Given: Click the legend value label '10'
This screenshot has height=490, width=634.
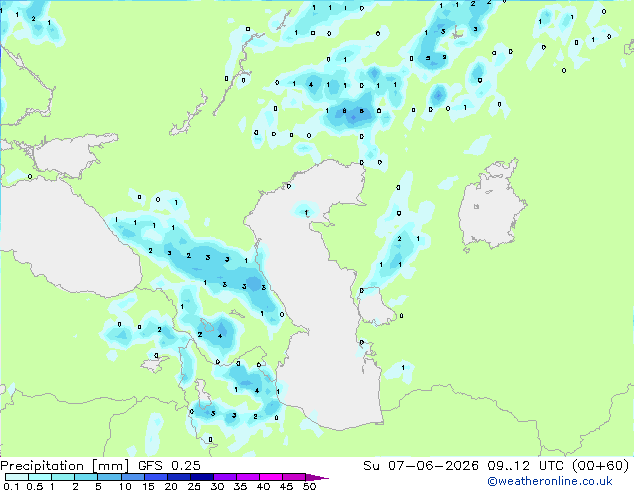Looking at the screenshot, I should click(125, 486).
